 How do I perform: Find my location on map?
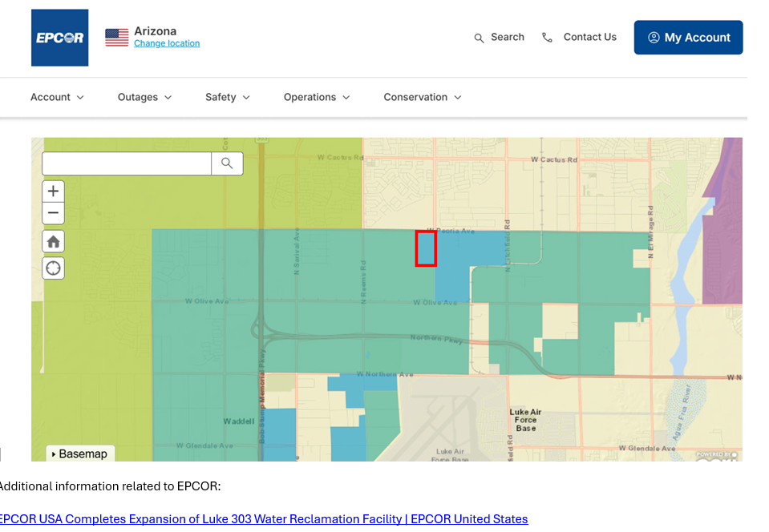(53, 268)
